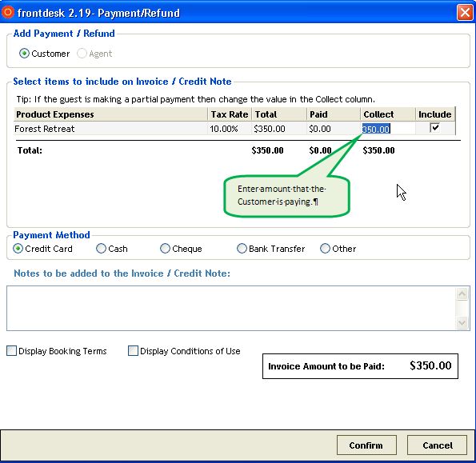Image resolution: width=476 pixels, height=463 pixels.
Task: Confirm the payment
Action: click(366, 445)
